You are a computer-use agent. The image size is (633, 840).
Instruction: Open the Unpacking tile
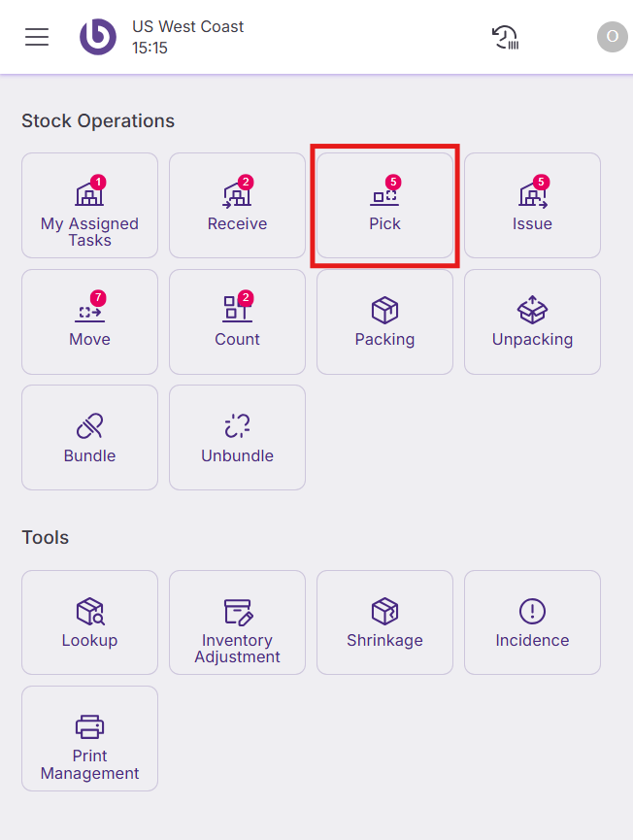point(532,321)
